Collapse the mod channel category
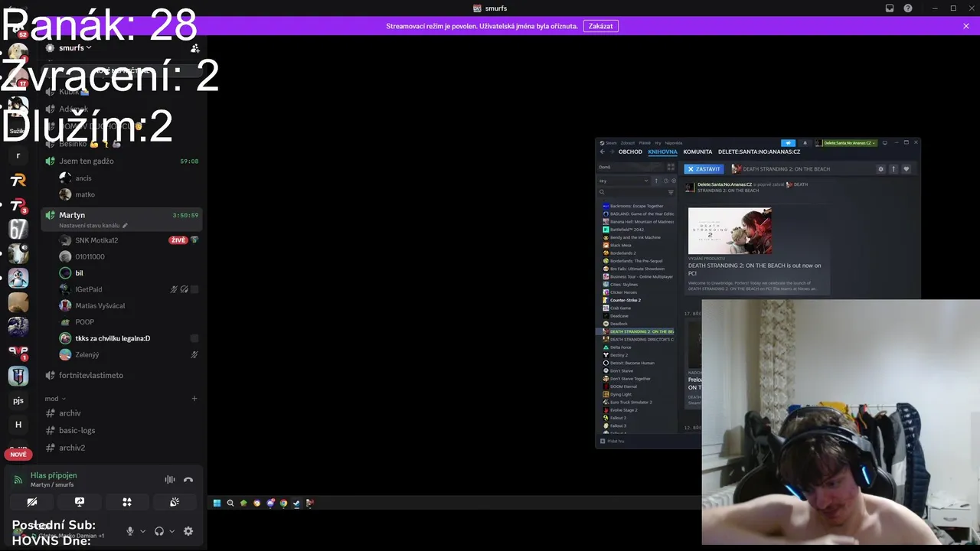980x551 pixels. (55, 399)
